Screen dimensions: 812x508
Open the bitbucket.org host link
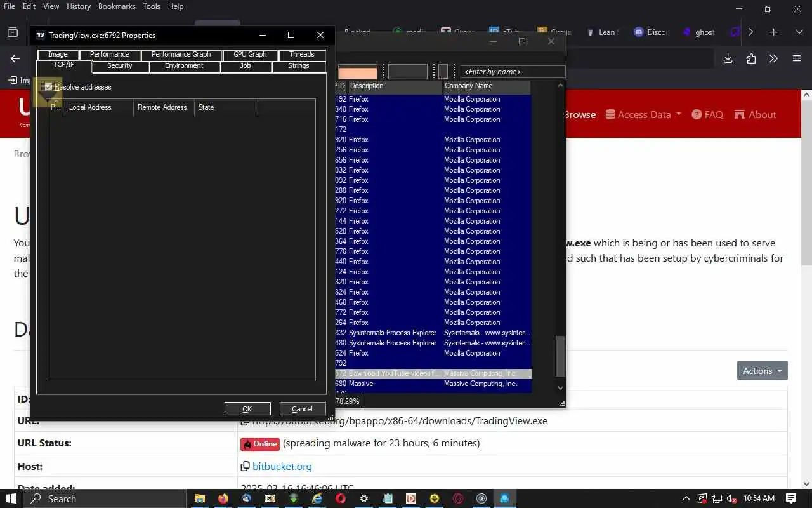[x=282, y=467]
